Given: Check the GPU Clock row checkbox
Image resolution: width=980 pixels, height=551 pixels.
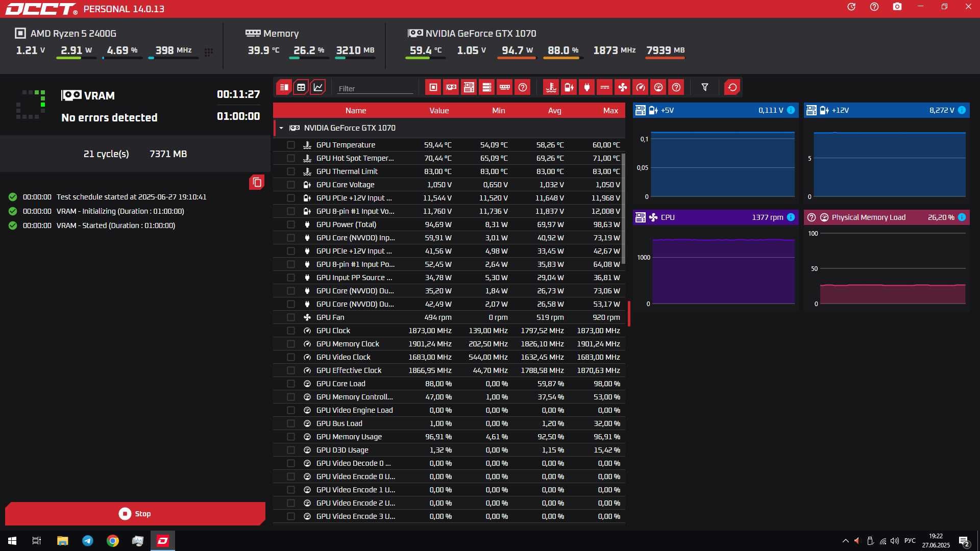Looking at the screenshot, I should pos(291,331).
